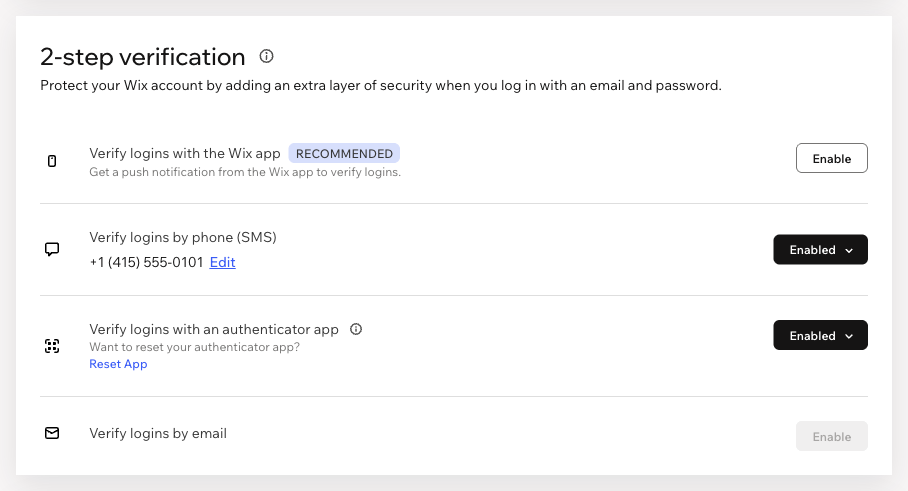Click the SMS chat bubble icon

click(52, 250)
